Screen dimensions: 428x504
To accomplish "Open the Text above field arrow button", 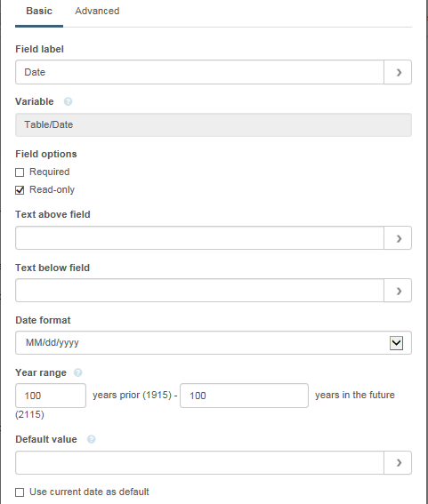I will pyautogui.click(x=398, y=238).
